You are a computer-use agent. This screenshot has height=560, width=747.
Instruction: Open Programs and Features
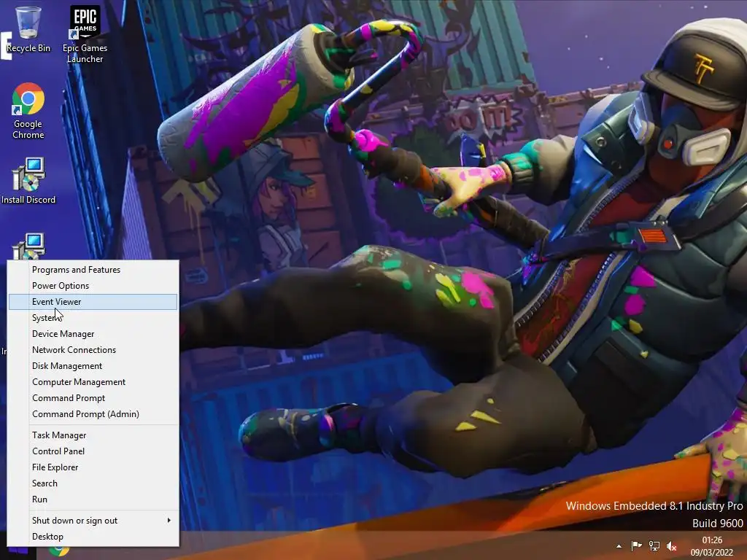click(x=93, y=270)
